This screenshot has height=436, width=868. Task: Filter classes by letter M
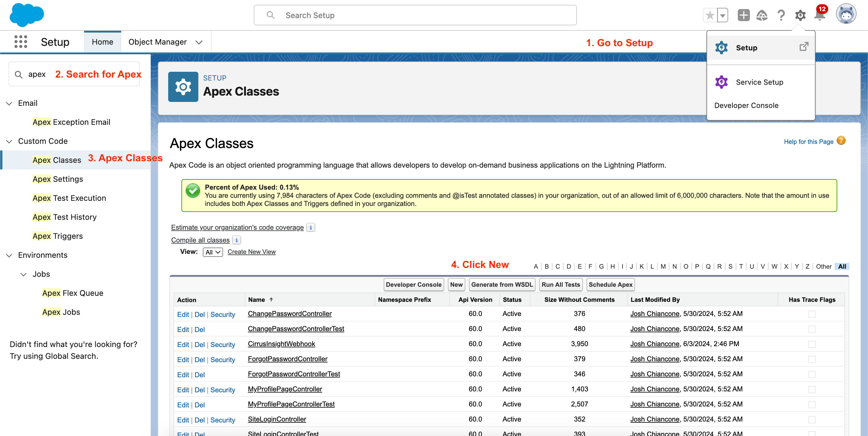point(663,266)
